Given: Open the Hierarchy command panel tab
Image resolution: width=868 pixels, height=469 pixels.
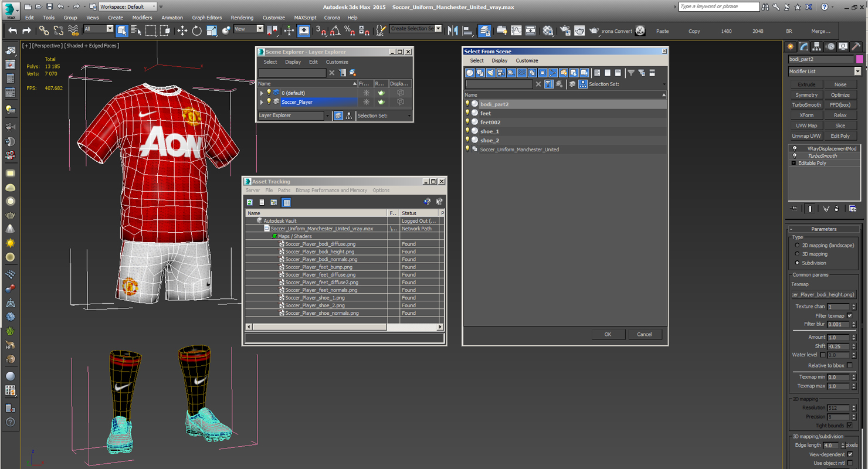Looking at the screenshot, I should [817, 46].
